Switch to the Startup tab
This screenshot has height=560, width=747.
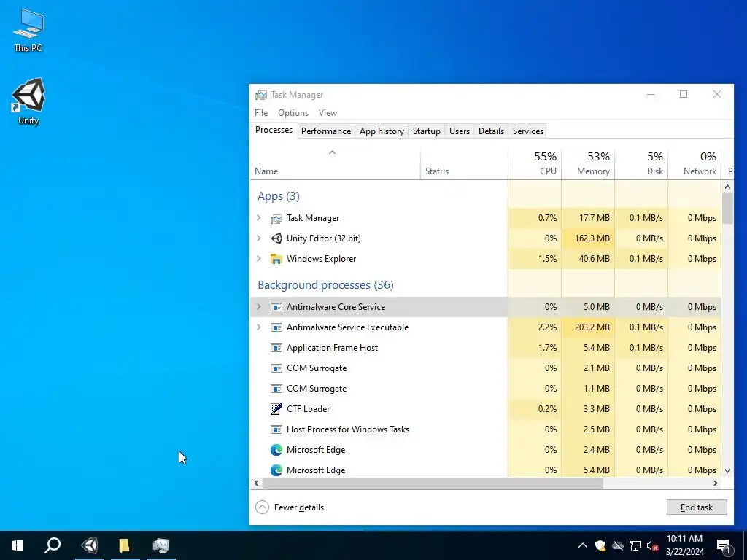coord(426,131)
